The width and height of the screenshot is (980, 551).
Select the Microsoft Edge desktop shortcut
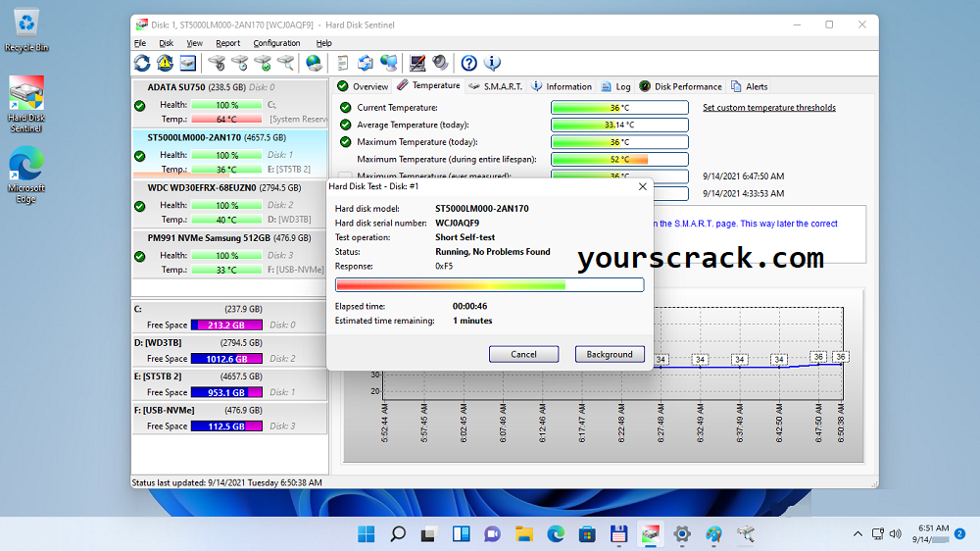26,175
